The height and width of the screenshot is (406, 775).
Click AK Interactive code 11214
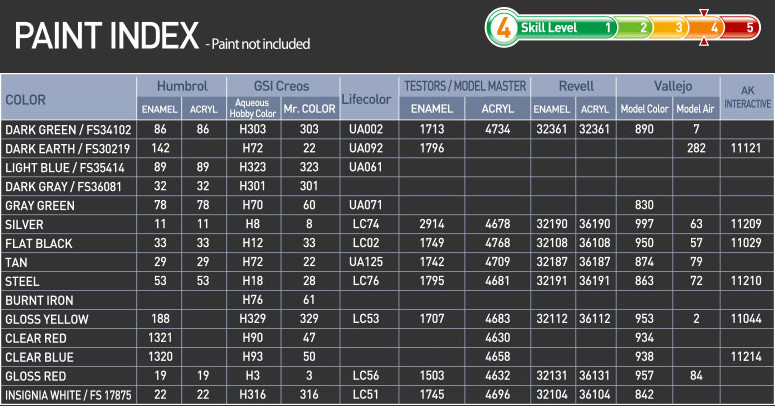746,356
